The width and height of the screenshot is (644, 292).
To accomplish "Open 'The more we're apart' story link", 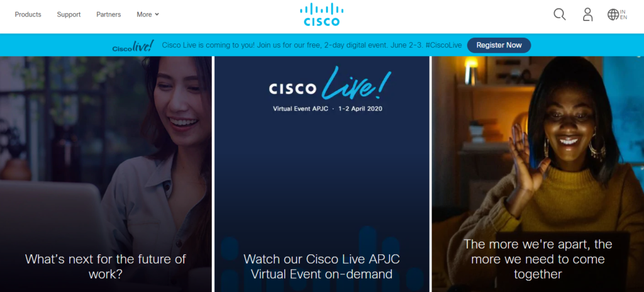I will tap(538, 258).
